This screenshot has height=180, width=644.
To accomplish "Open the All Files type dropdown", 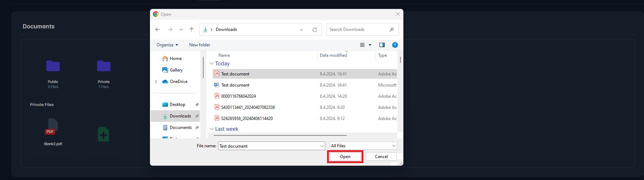I will (363, 146).
